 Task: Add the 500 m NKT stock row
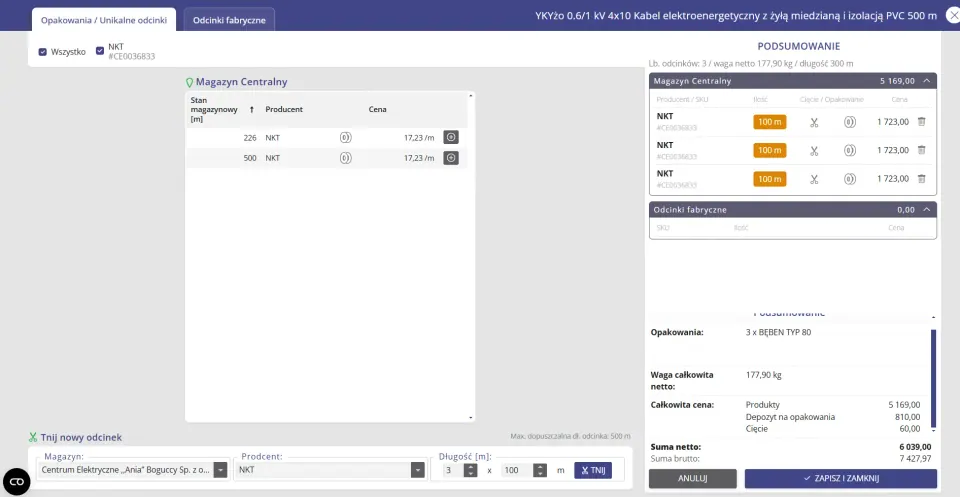(451, 158)
